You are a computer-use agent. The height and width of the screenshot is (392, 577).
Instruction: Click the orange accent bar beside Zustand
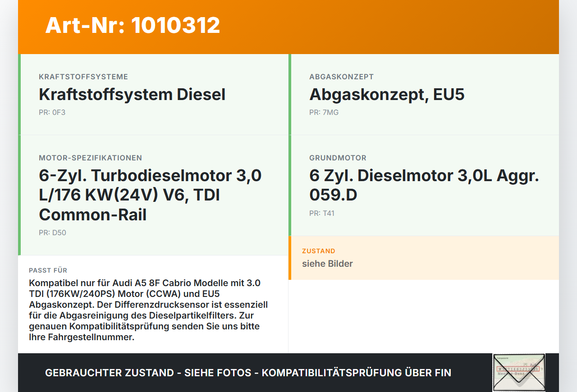(292, 258)
